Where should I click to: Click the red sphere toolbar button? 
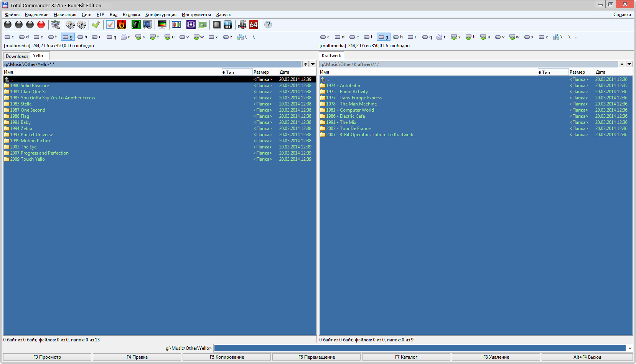tap(41, 25)
